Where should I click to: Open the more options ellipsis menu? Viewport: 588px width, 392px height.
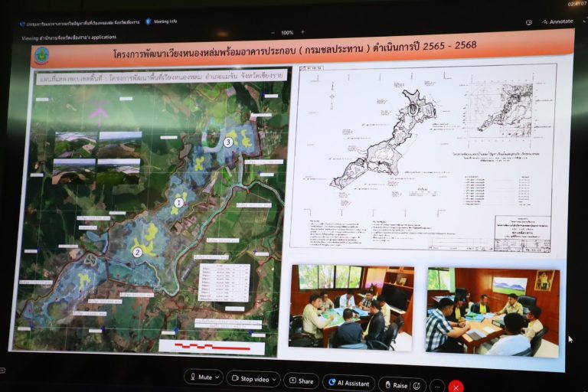click(436, 387)
